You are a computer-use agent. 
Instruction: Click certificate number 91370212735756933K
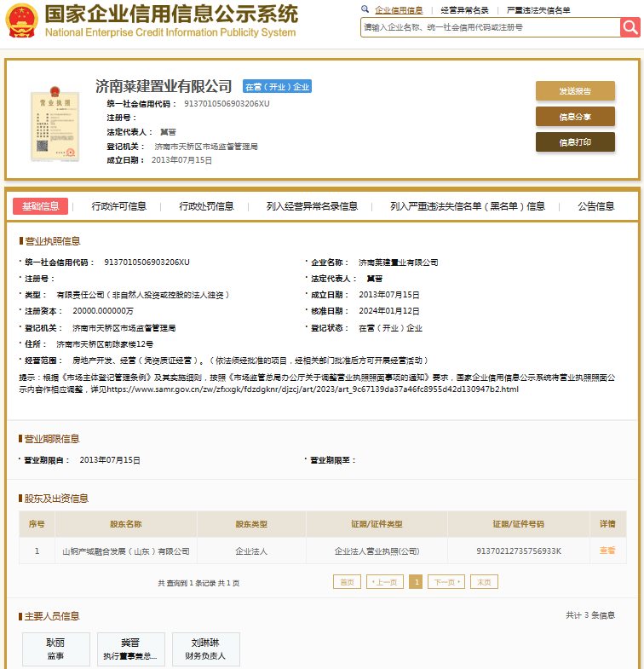pyautogui.click(x=519, y=551)
